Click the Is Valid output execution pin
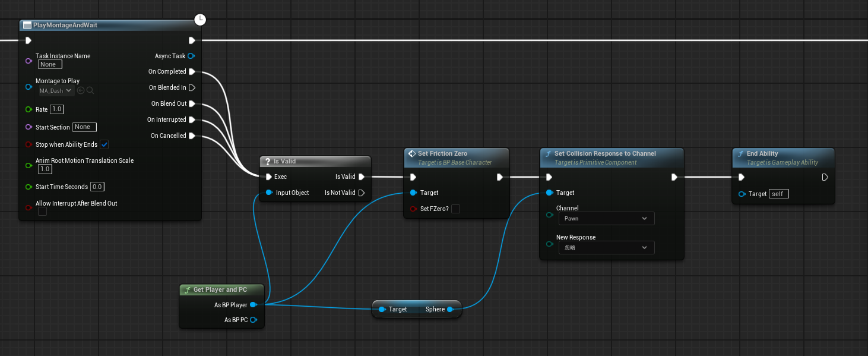868x356 pixels. pyautogui.click(x=362, y=177)
